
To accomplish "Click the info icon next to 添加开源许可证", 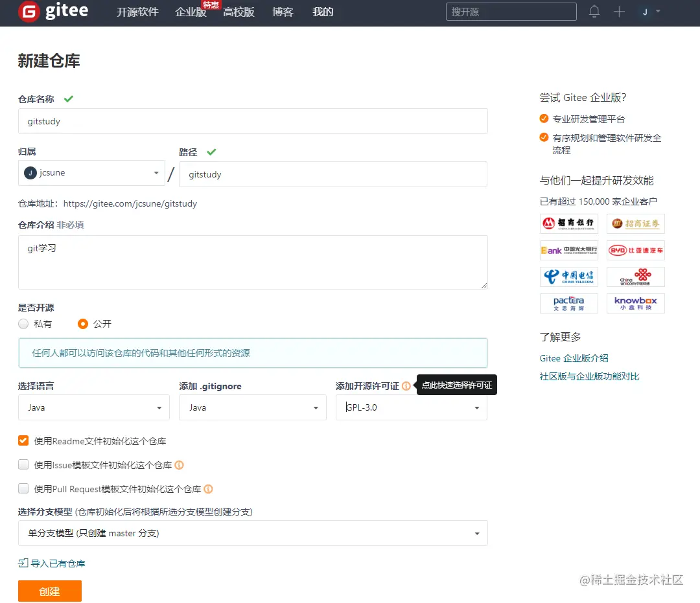I will [x=406, y=386].
